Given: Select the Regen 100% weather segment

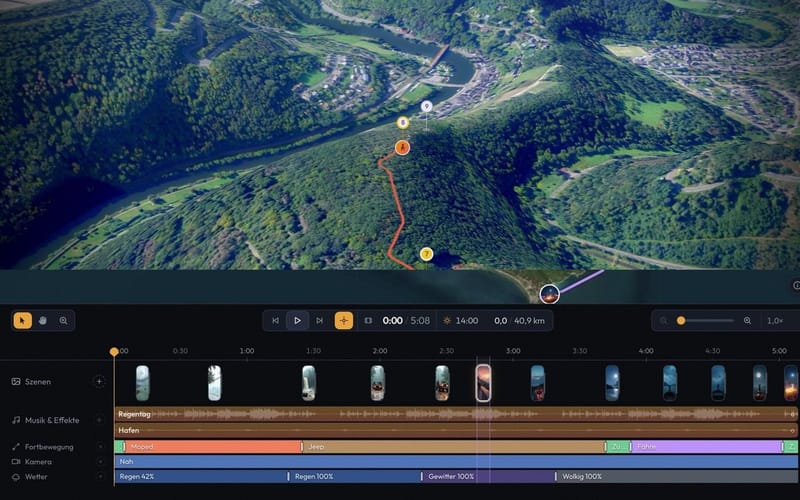Looking at the screenshot, I should click(355, 476).
